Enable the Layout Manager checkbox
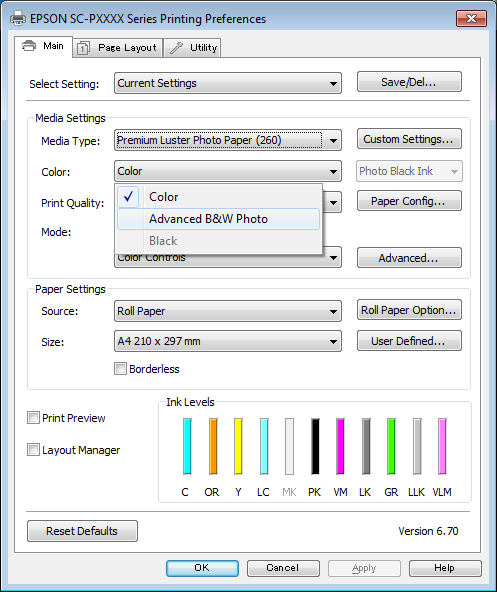Screen dimensions: 497x592 coord(33,450)
